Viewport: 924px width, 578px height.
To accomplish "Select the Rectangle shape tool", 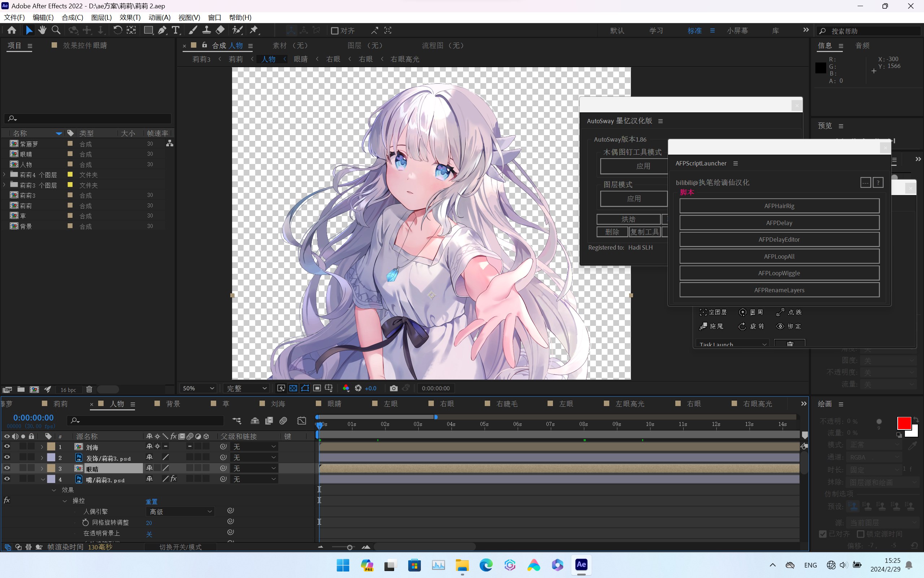I will [148, 30].
